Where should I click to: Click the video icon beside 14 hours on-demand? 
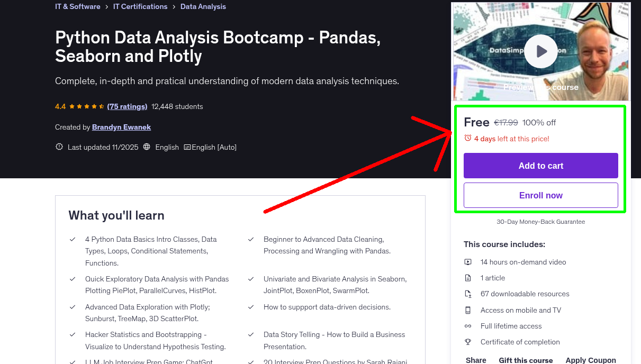click(x=468, y=261)
